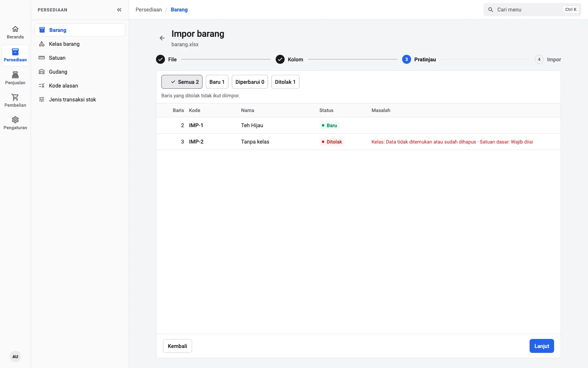Click the Masalah column header

pyautogui.click(x=381, y=110)
